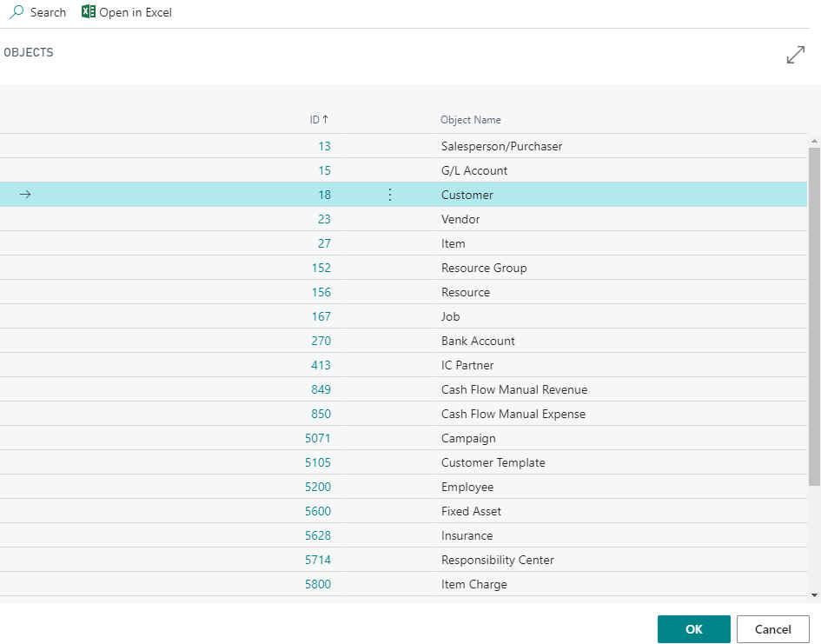This screenshot has width=821, height=644.
Task: Choose the G/L Account row
Action: [x=473, y=170]
